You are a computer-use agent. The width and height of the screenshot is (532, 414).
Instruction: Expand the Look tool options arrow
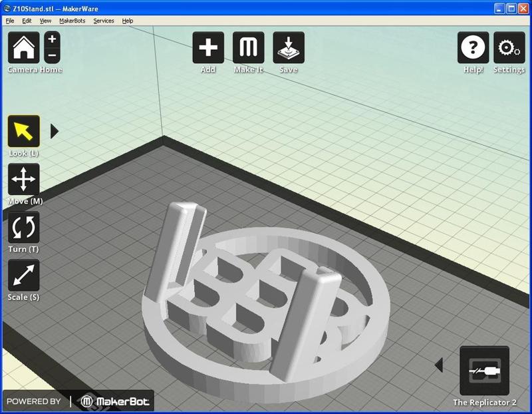[55, 131]
